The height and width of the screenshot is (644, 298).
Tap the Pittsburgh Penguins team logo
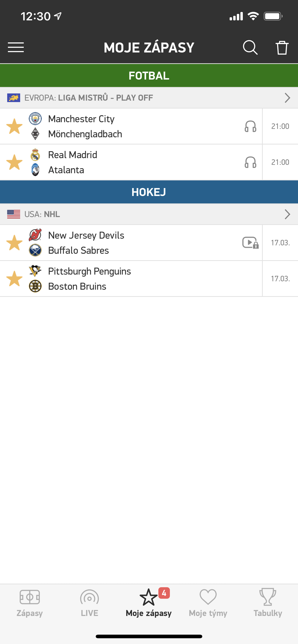pyautogui.click(x=35, y=271)
